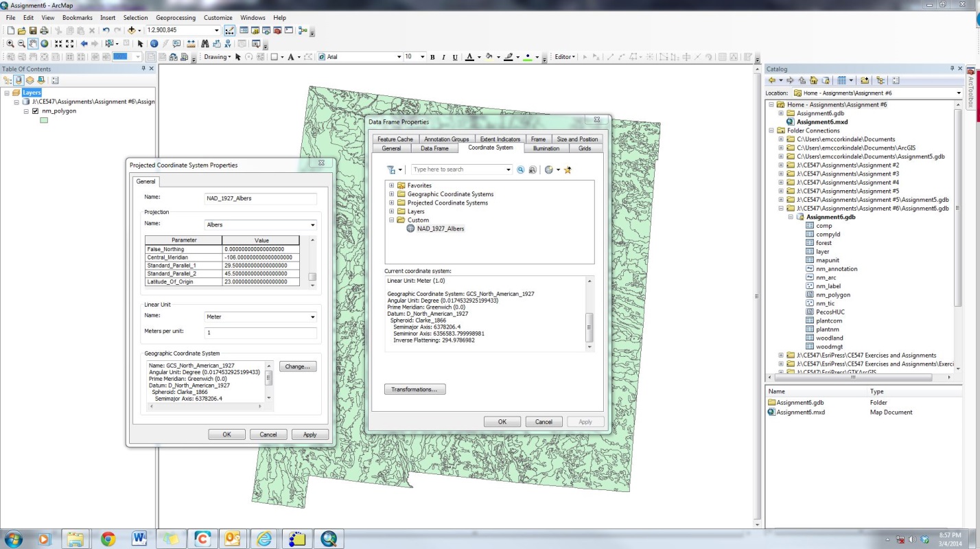The height and width of the screenshot is (549, 980).
Task: Open the Geoprocessing menu
Action: pyautogui.click(x=176, y=17)
